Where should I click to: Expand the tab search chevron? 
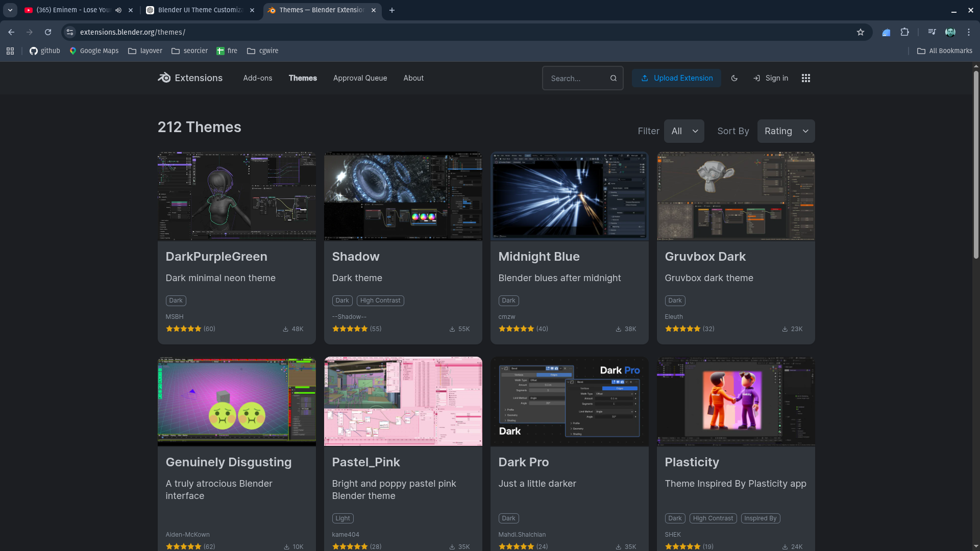tap(10, 10)
